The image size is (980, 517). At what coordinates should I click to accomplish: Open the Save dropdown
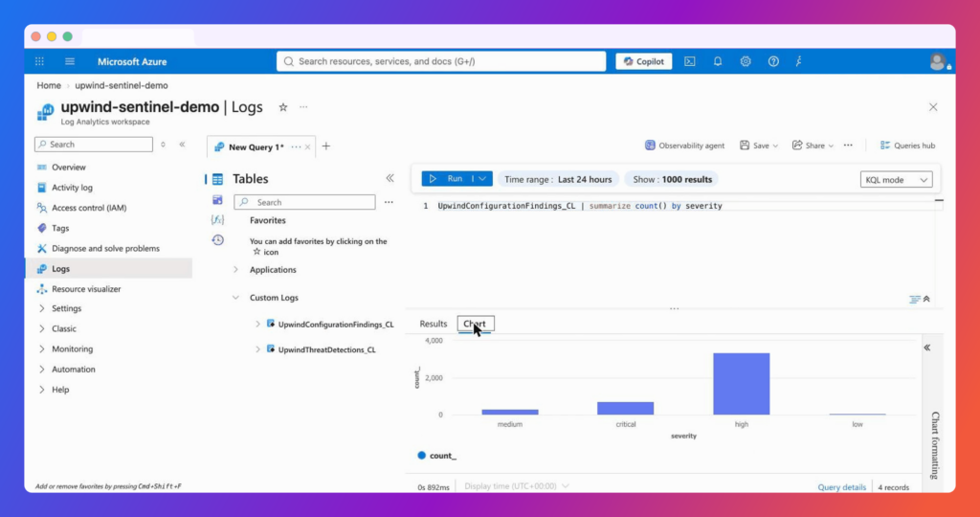(x=759, y=146)
